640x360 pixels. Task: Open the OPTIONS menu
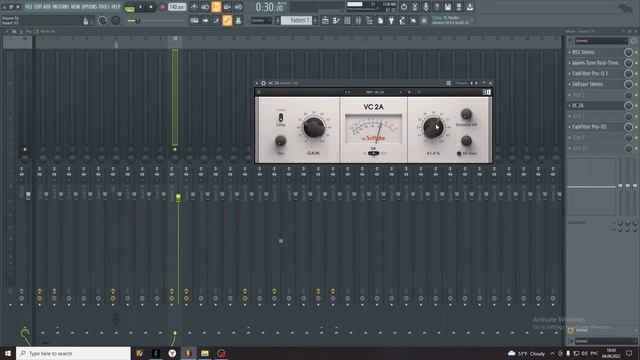(x=89, y=7)
